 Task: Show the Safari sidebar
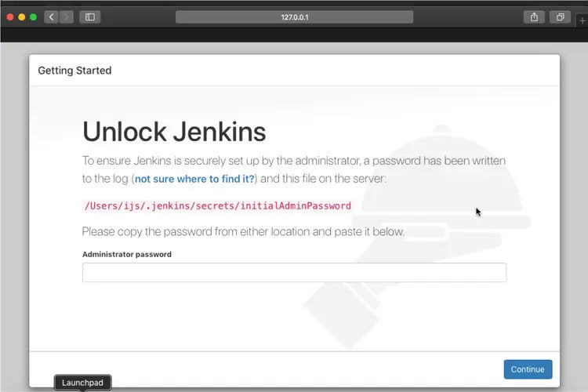point(90,17)
